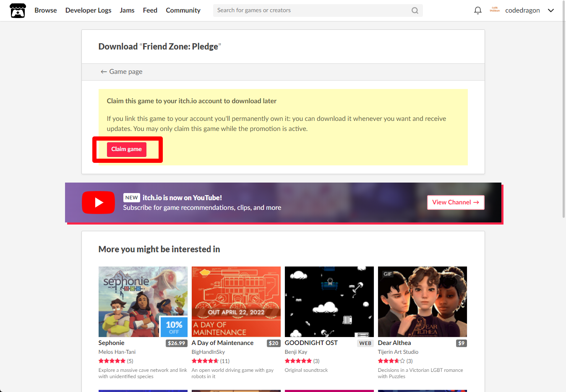This screenshot has width=566, height=392.
Task: Open the itch.io home logo
Action: tap(18, 10)
